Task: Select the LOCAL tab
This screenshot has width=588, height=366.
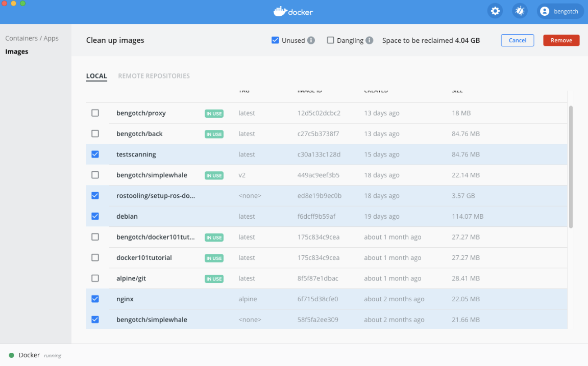Action: tap(96, 75)
